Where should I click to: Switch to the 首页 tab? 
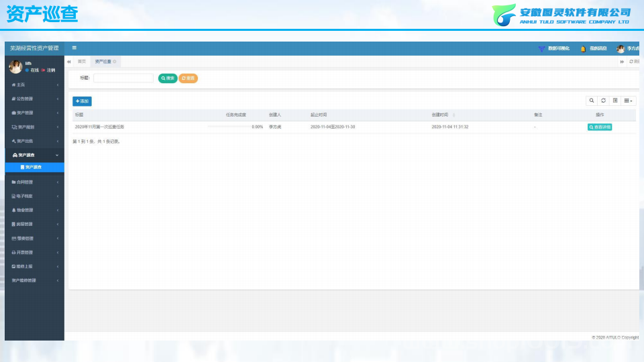(82, 62)
